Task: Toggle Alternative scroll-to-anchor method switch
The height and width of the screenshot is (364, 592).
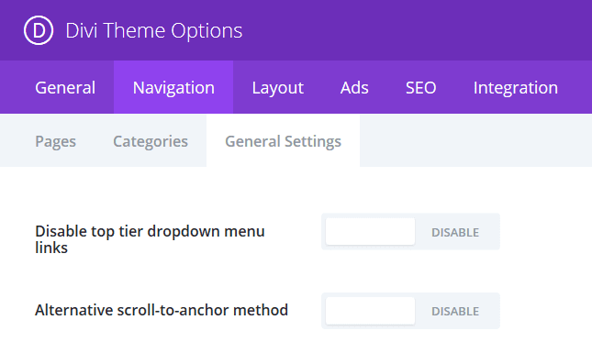Action: click(x=410, y=311)
